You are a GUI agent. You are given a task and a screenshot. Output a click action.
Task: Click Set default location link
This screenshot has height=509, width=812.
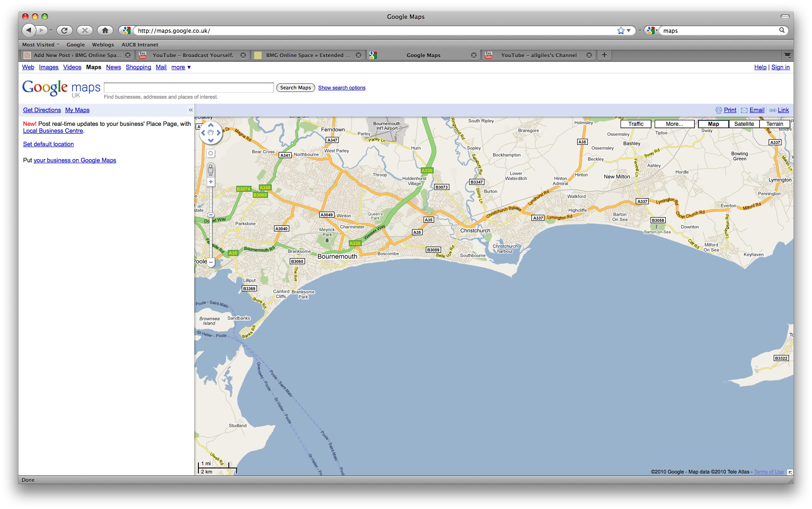click(x=48, y=144)
